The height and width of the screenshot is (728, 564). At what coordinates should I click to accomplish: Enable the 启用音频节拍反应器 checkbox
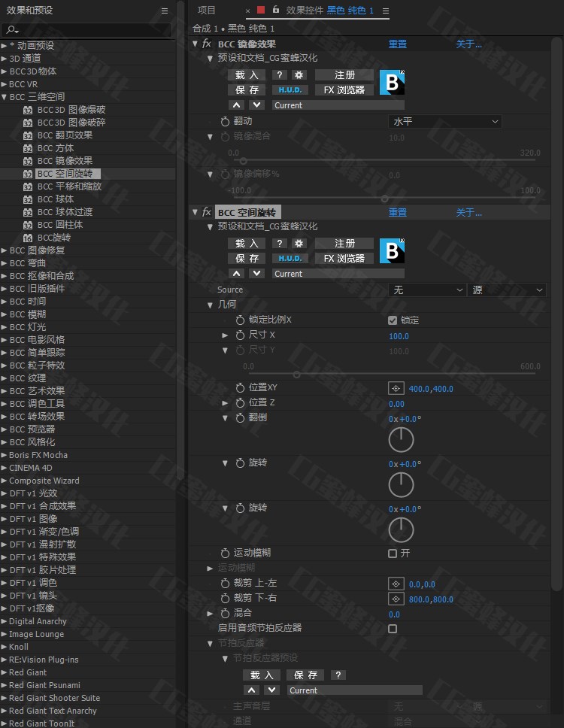point(393,629)
